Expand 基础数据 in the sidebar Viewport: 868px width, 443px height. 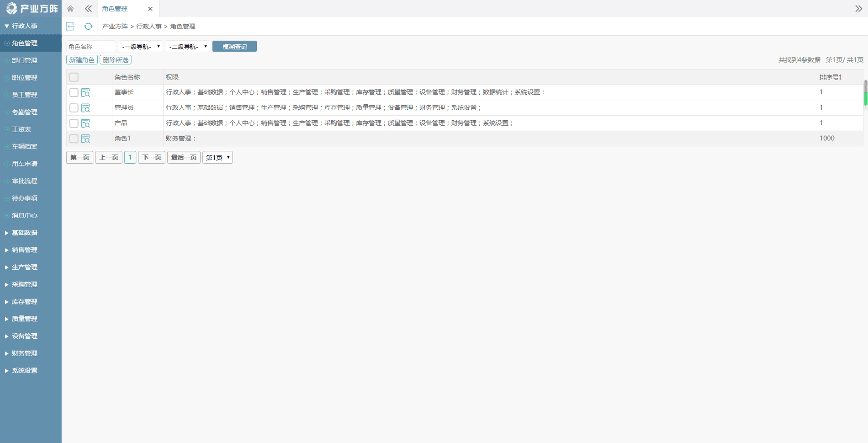(x=25, y=233)
